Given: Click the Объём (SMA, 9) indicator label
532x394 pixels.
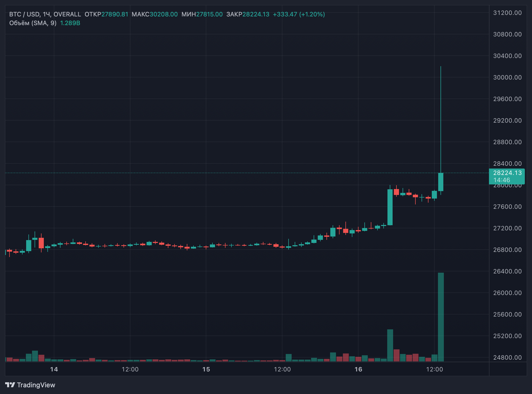Looking at the screenshot, I should 33,23.
